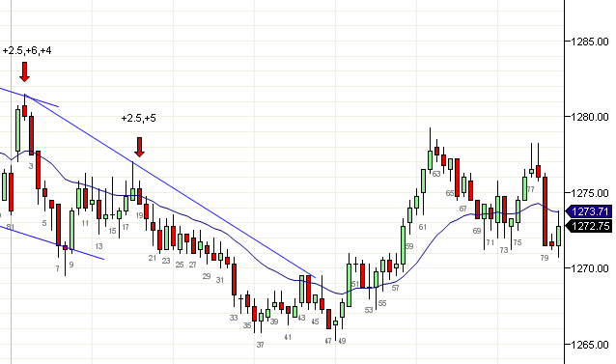Click bar number label 5
This screenshot has width=616, height=364.
(x=44, y=223)
